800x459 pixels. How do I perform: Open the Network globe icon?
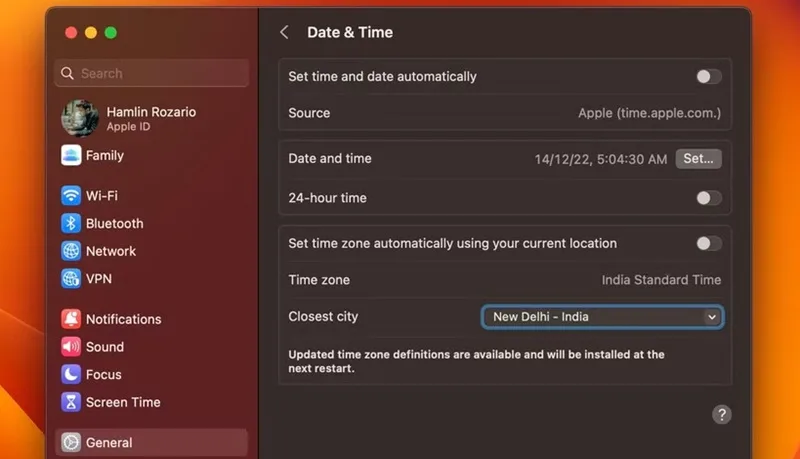pos(71,251)
